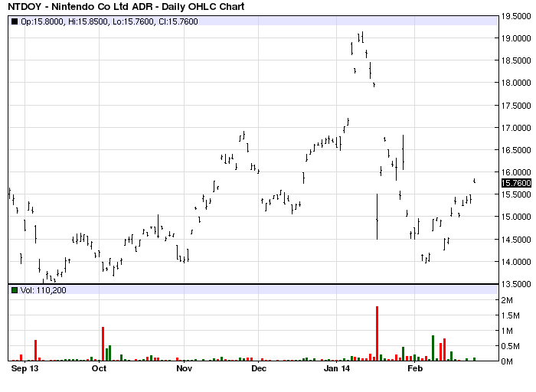This screenshot has width=536, height=392.
Task: Click the Jan 14 date label
Action: pyautogui.click(x=337, y=368)
